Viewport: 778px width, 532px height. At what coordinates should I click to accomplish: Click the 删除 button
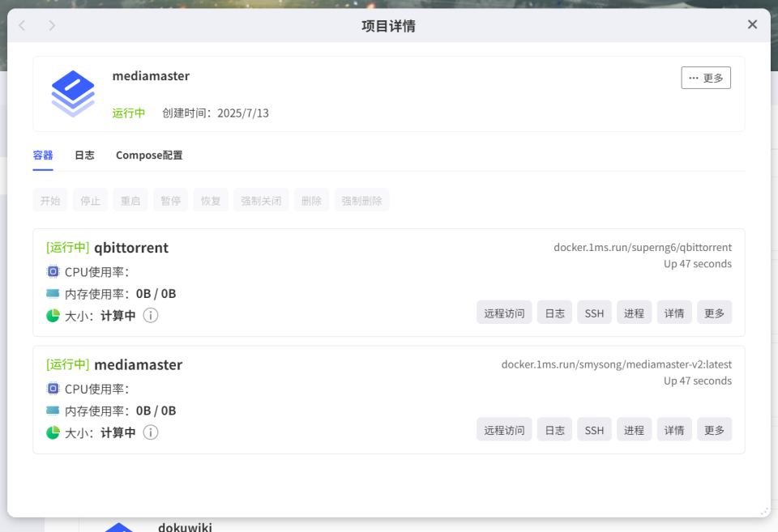click(x=311, y=200)
